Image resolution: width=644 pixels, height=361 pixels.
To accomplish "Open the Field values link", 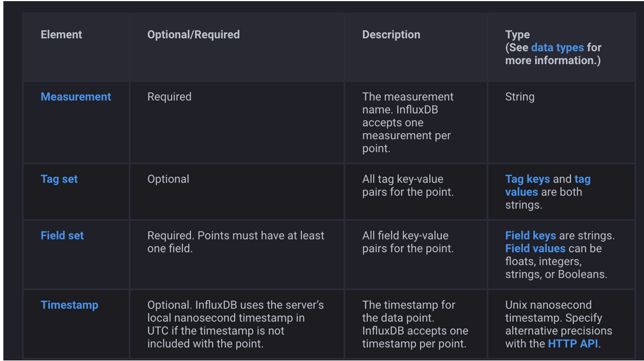I will click(x=535, y=248).
